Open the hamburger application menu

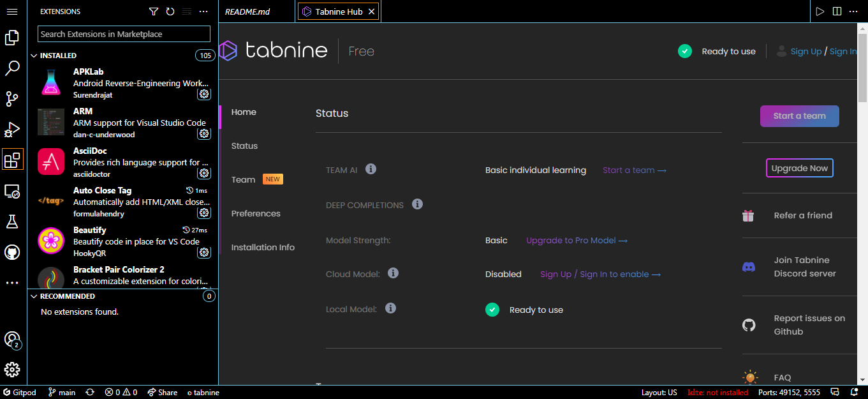11,11
